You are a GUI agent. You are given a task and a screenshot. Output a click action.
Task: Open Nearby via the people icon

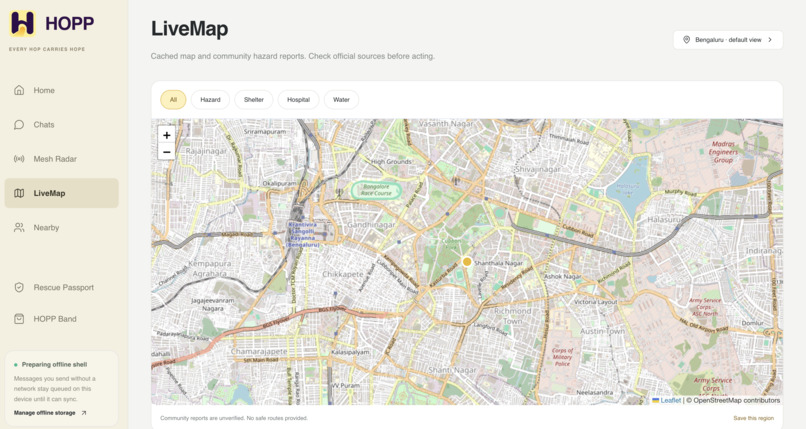pyautogui.click(x=19, y=228)
